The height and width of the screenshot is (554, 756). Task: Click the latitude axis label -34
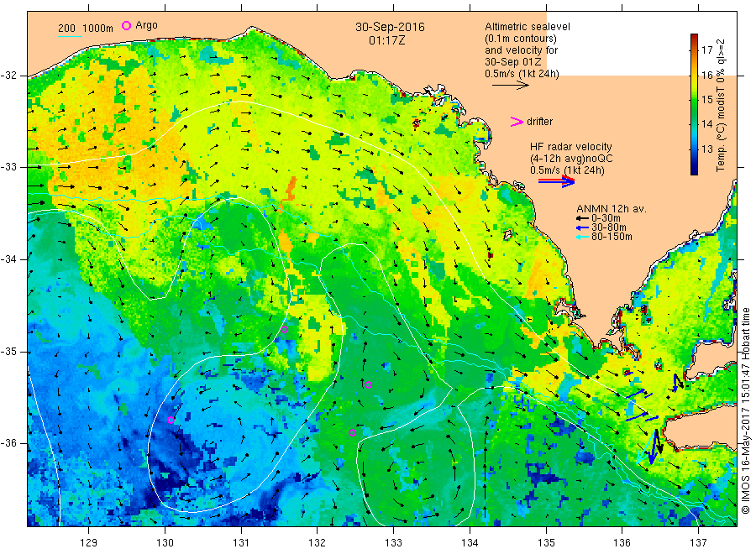pyautogui.click(x=8, y=259)
